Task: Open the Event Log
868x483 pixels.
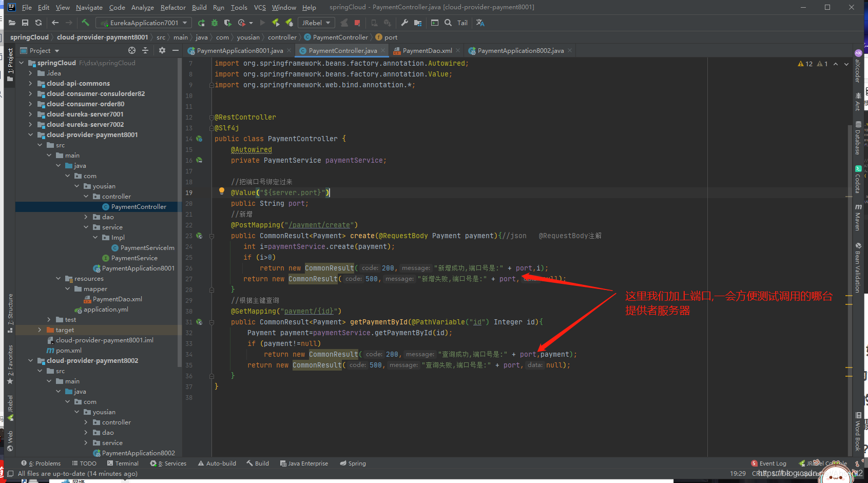Action: pyautogui.click(x=768, y=463)
